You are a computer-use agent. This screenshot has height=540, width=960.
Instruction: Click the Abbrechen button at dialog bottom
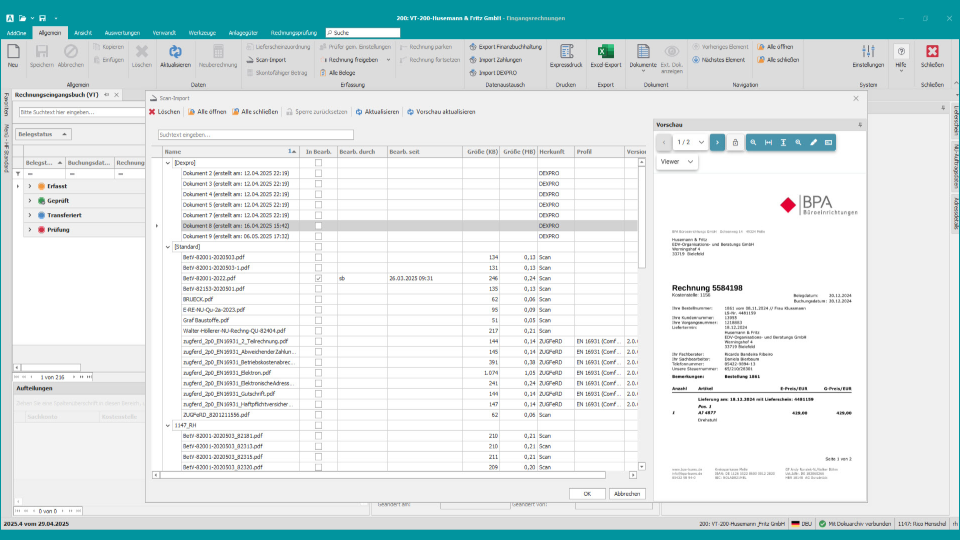click(x=626, y=494)
